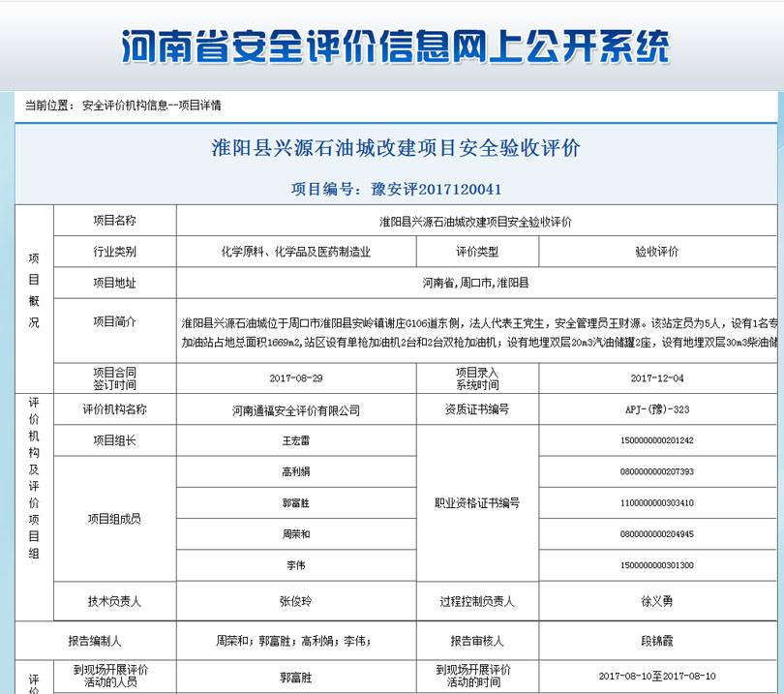Click the first line of the project introduction
This screenshot has height=694, width=784.
[x=479, y=323]
